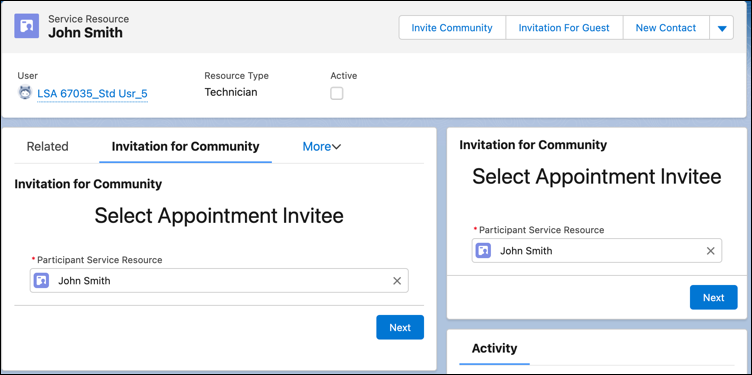
Task: Open the Activity tab
Action: (x=494, y=348)
